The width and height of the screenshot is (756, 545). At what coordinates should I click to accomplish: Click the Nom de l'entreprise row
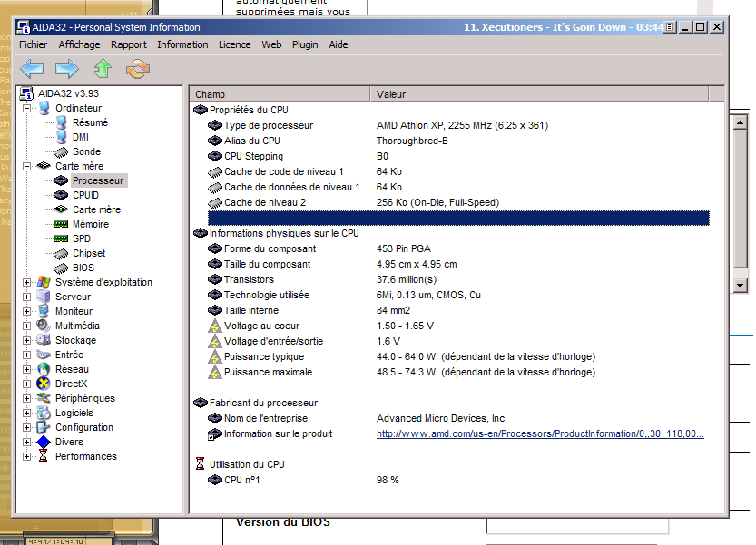pyautogui.click(x=458, y=418)
